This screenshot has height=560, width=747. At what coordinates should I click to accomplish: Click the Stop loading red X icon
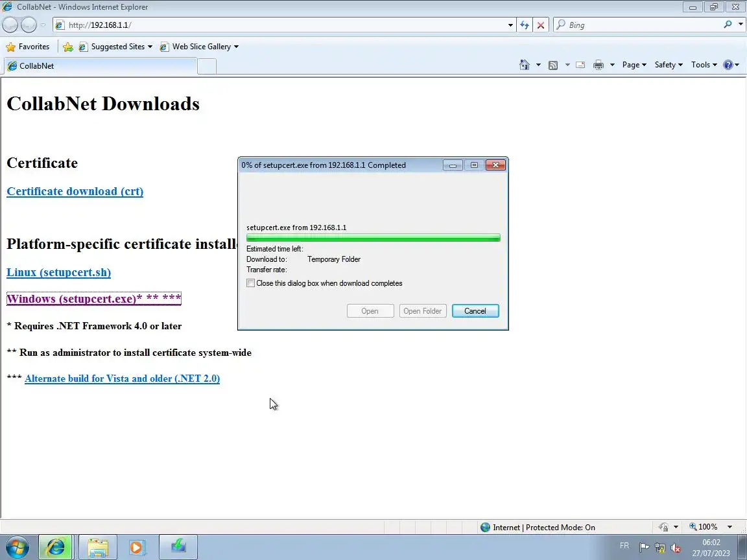coord(541,25)
